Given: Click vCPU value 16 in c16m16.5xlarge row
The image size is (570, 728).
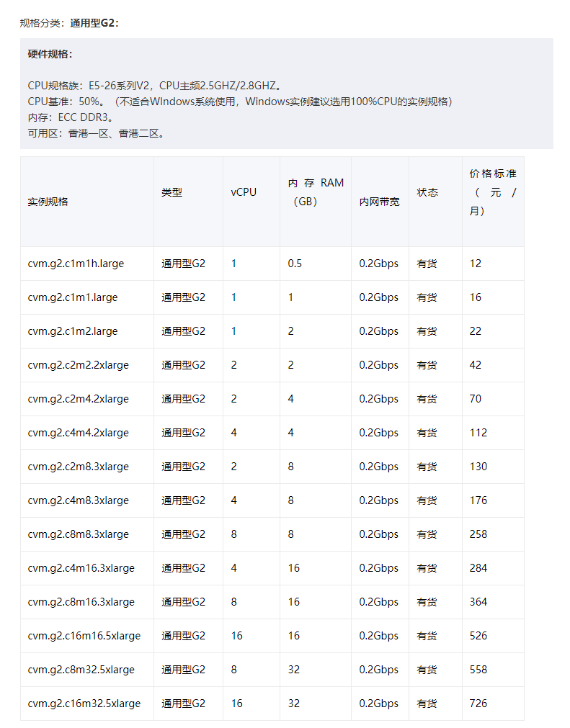Looking at the screenshot, I should tap(237, 637).
